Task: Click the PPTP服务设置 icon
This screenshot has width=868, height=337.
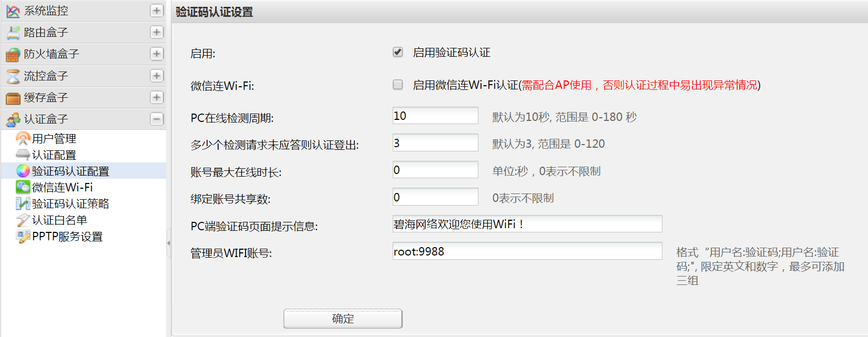Action: (23, 237)
